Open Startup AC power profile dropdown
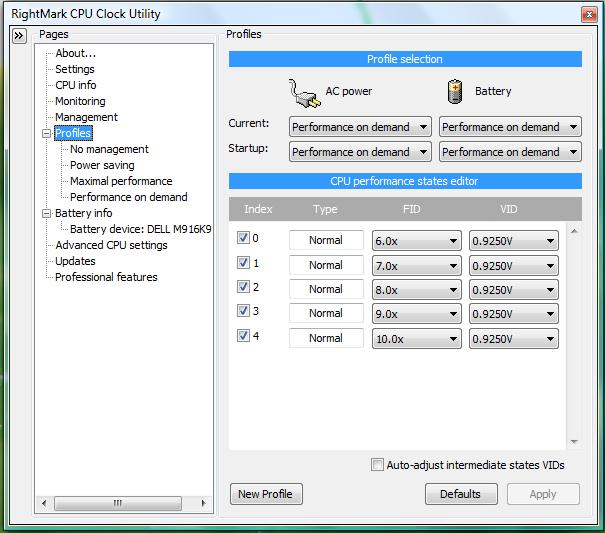The image size is (605, 533). (x=360, y=152)
